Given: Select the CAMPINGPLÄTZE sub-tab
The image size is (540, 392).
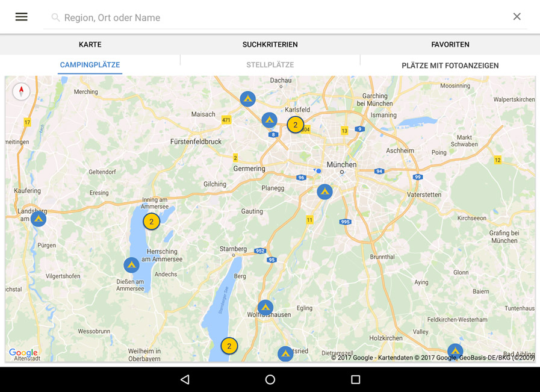Looking at the screenshot, I should [90, 65].
